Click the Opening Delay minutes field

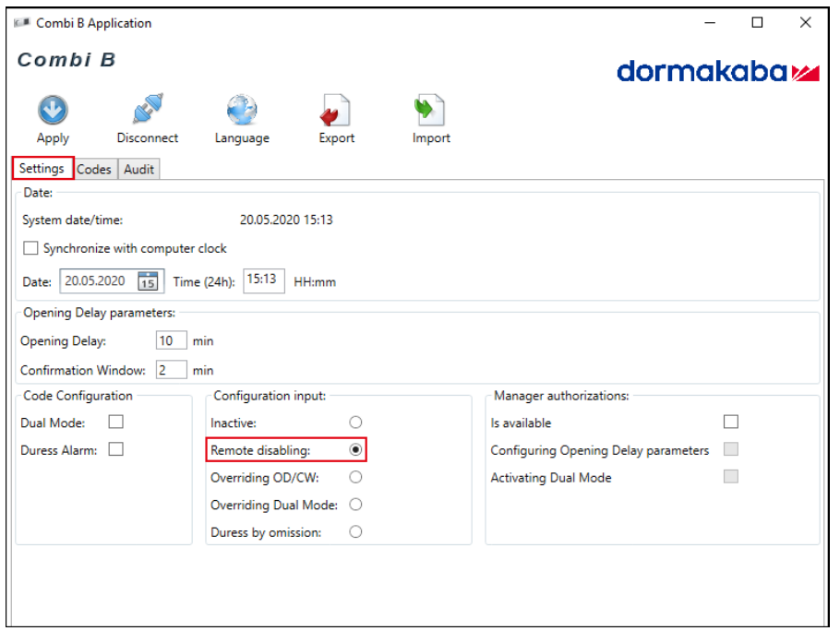click(x=172, y=340)
